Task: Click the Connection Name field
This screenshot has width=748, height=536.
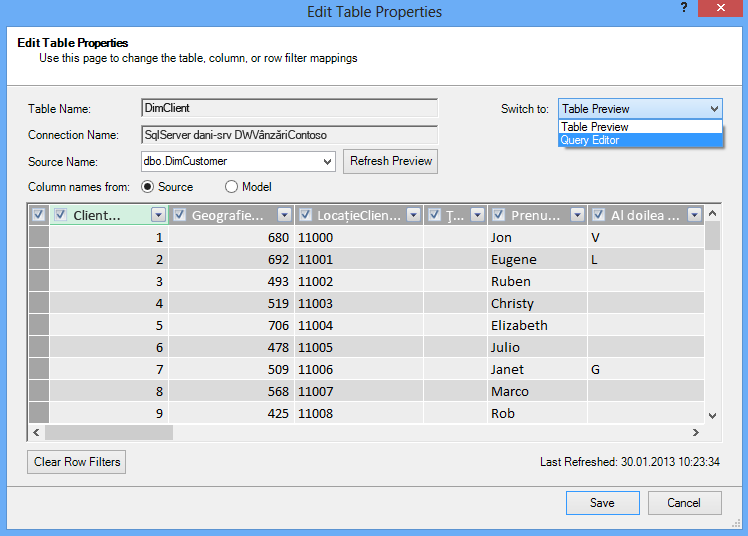Action: 290,135
